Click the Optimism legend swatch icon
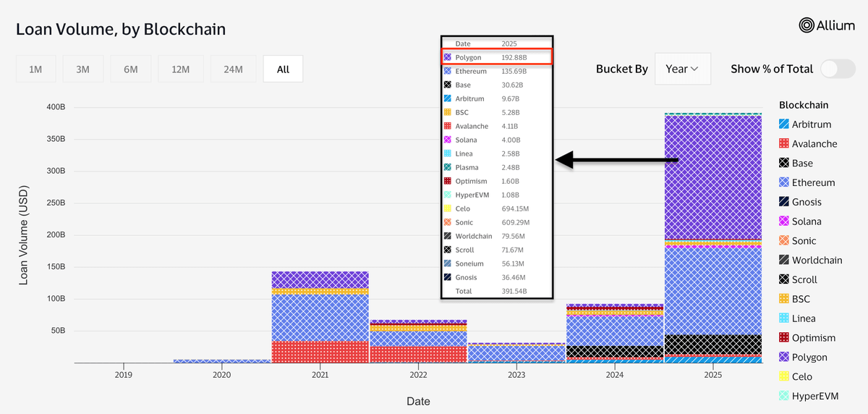 783,338
